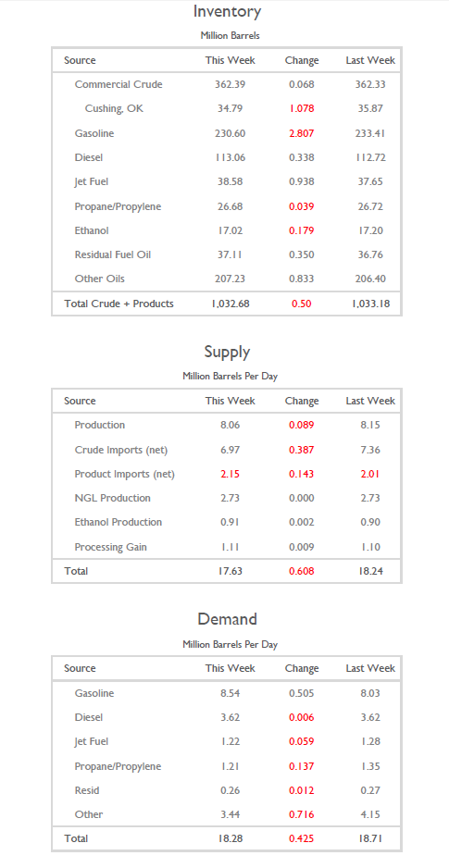Click the Demand table Last Week header

point(370,668)
